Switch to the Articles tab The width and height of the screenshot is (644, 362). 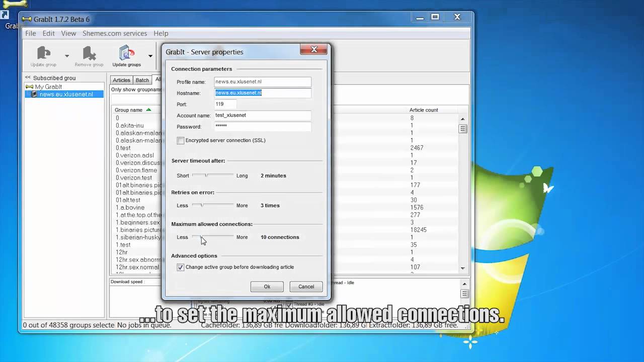121,80
